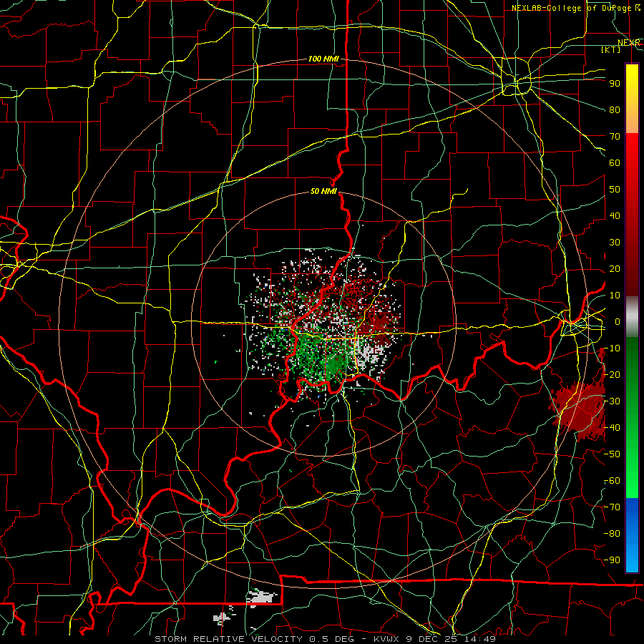Click the -30 value on the velocity scale
Viewport: 644px width, 644px height.
(612, 401)
